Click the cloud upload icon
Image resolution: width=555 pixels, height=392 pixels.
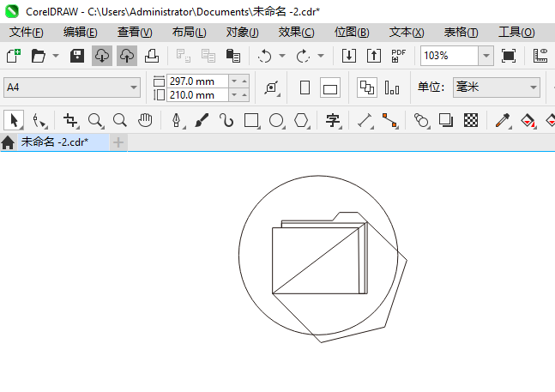tap(127, 56)
